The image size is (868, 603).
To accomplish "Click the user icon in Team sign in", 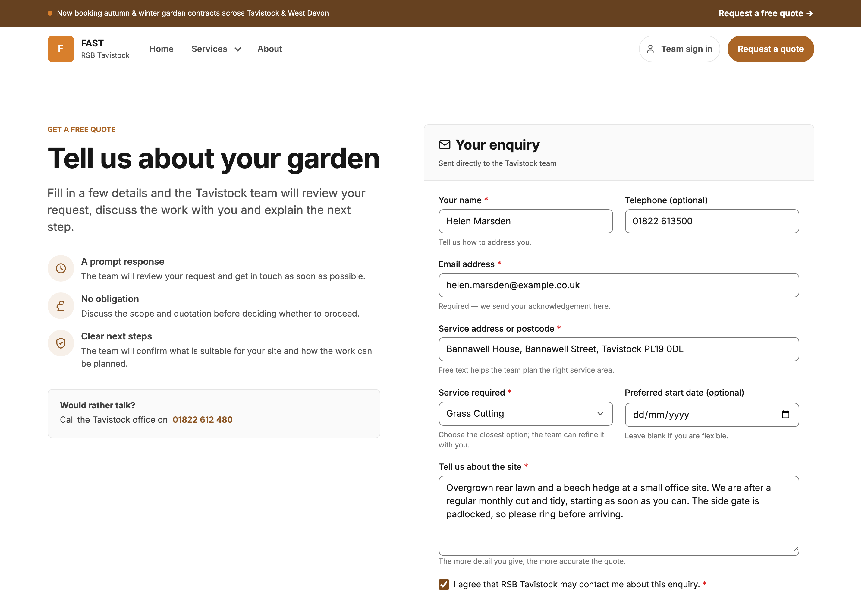I will [650, 49].
